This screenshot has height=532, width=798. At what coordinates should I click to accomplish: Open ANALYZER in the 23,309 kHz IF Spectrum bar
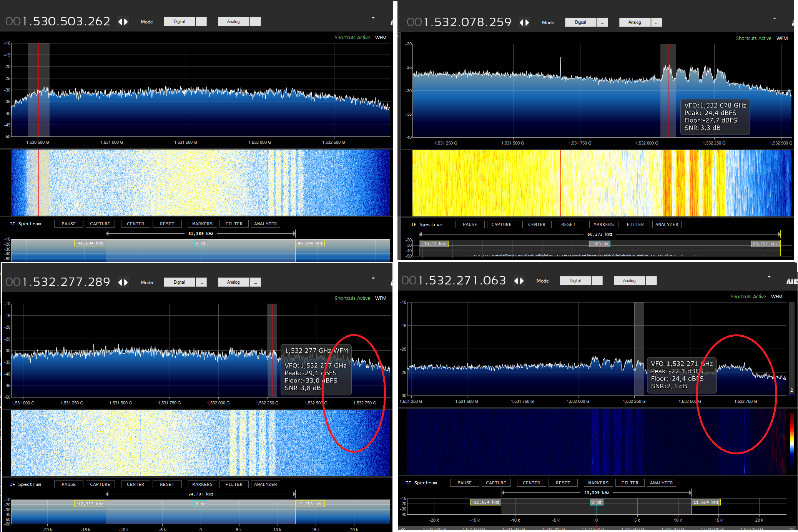[x=661, y=483]
